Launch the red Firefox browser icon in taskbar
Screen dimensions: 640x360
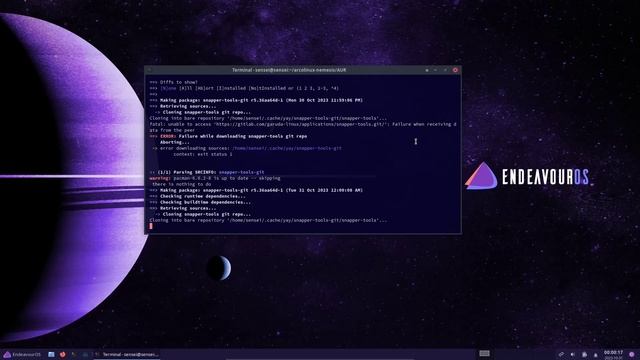coord(62,354)
